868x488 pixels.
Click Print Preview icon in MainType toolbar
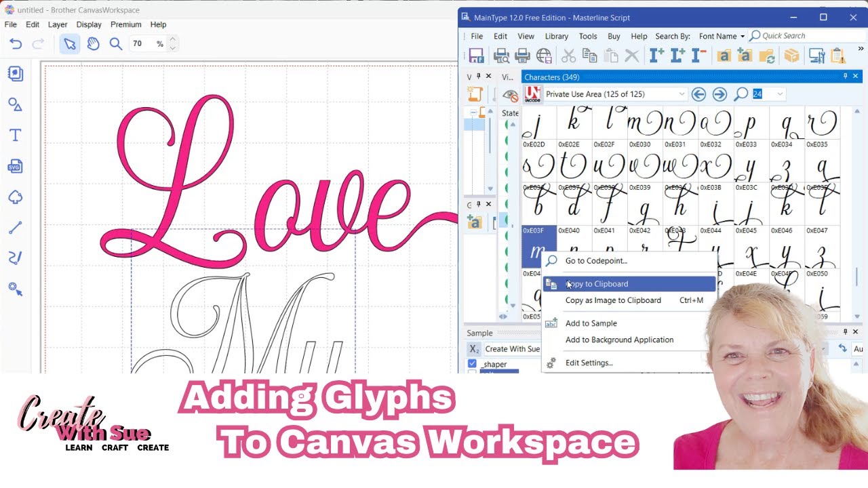501,56
